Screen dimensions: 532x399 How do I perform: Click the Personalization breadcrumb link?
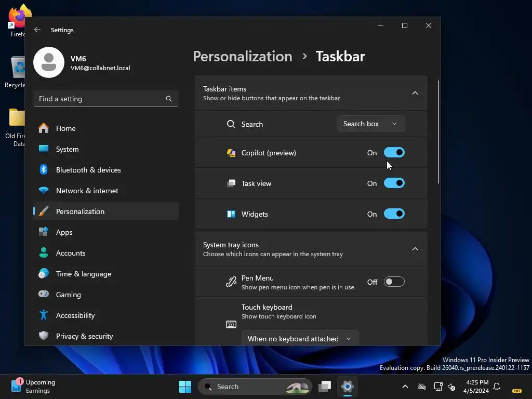[x=243, y=56]
